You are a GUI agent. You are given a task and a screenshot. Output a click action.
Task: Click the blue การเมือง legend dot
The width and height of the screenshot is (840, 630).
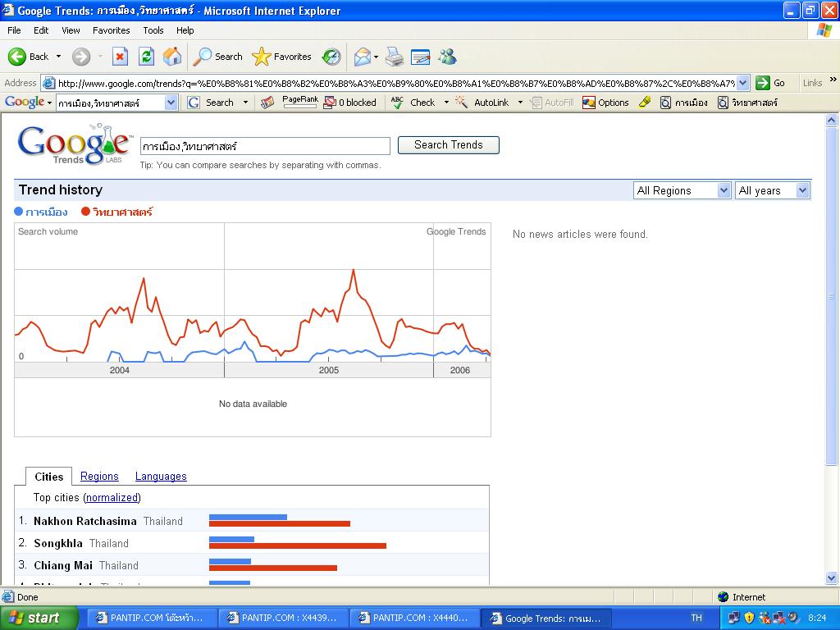click(19, 212)
